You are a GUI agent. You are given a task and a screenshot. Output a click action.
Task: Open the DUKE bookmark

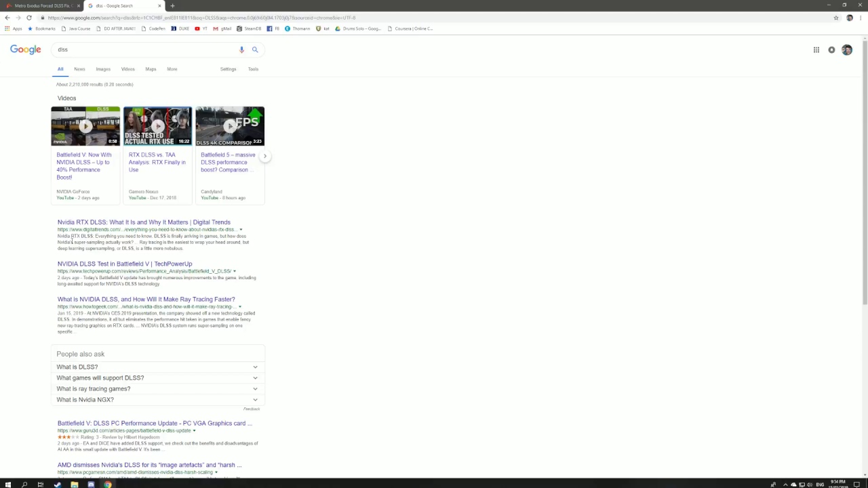pos(180,28)
